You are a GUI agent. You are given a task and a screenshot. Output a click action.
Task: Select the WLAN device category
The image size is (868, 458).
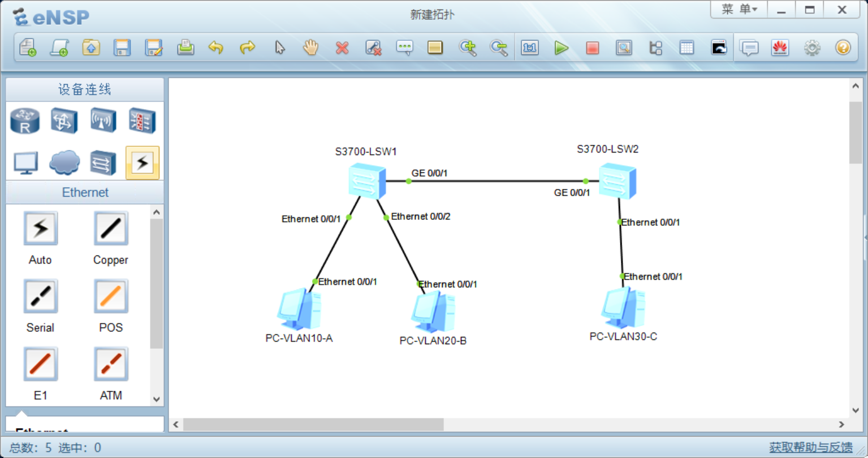[x=103, y=120]
